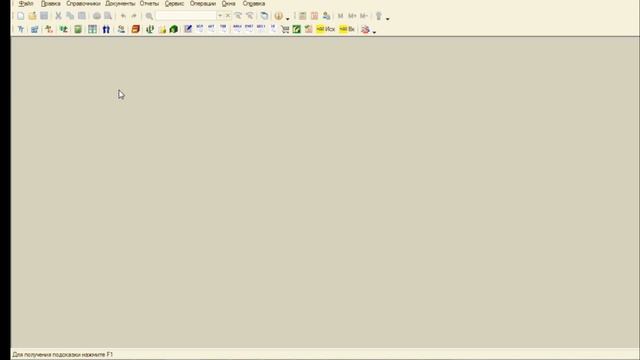640x360 pixels.
Task: Expand the top toolbar options arrow
Action: [388, 18]
